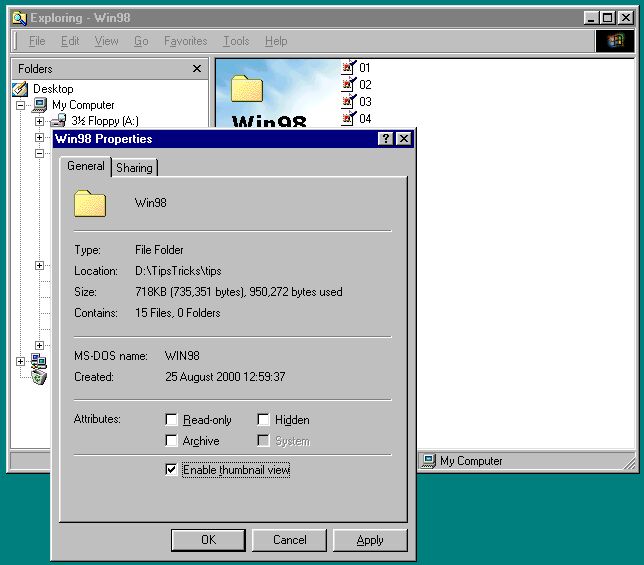Expand the 3½ Floppy (A:) node
Screen dimensions: 644x565
point(39,121)
